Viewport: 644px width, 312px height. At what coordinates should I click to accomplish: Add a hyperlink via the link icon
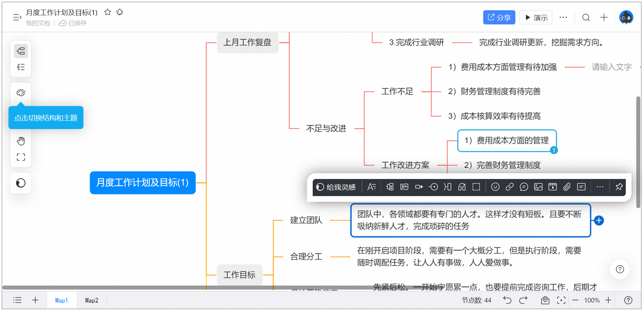510,187
